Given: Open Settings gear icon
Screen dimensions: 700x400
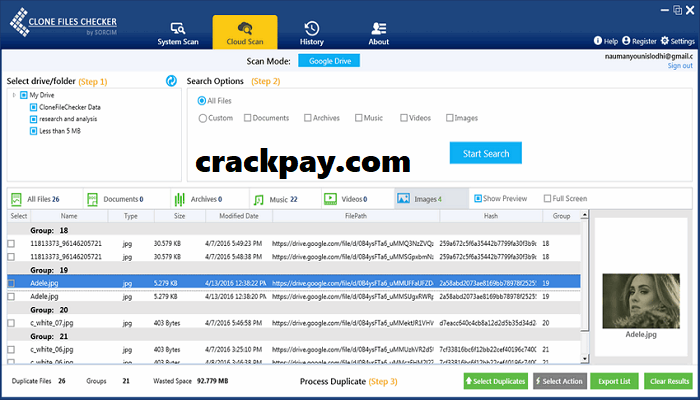Looking at the screenshot, I should pyautogui.click(x=665, y=41).
